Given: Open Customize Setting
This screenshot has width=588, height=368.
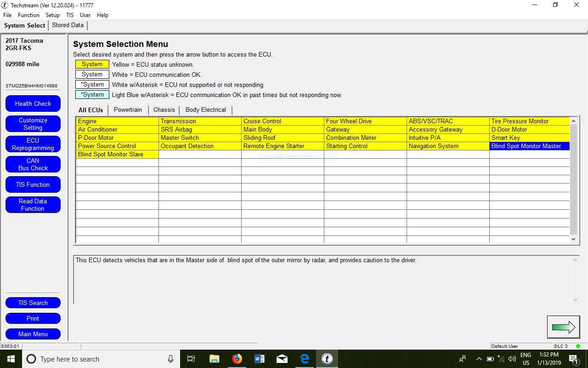Looking at the screenshot, I should pos(33,124).
